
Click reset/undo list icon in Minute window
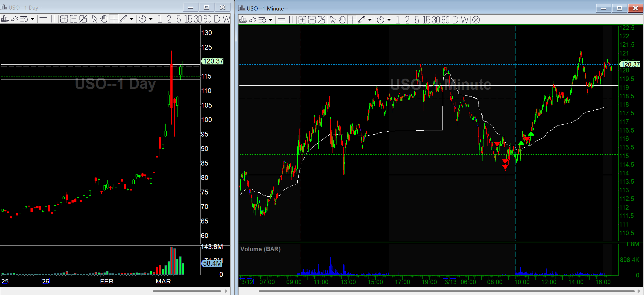coord(262,20)
